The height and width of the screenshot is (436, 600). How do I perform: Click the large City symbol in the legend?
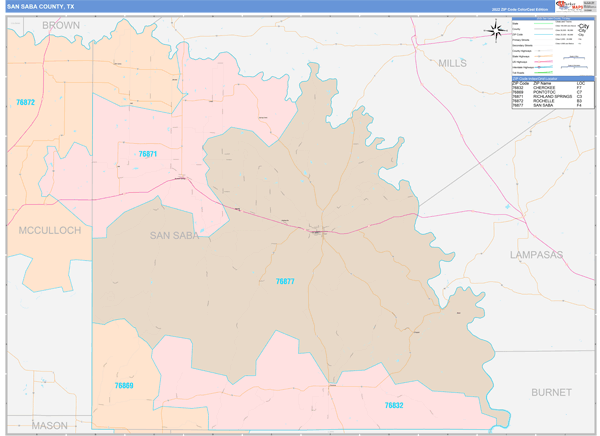[584, 26]
